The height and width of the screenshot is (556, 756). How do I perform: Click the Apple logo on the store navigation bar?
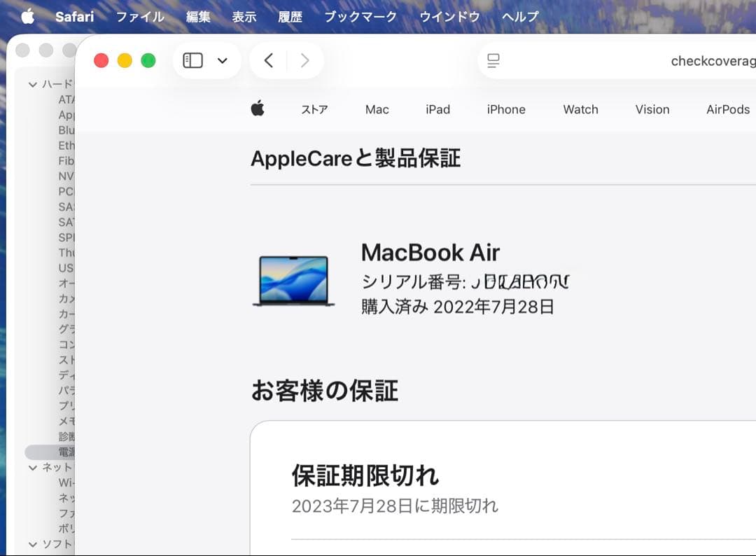coord(258,109)
